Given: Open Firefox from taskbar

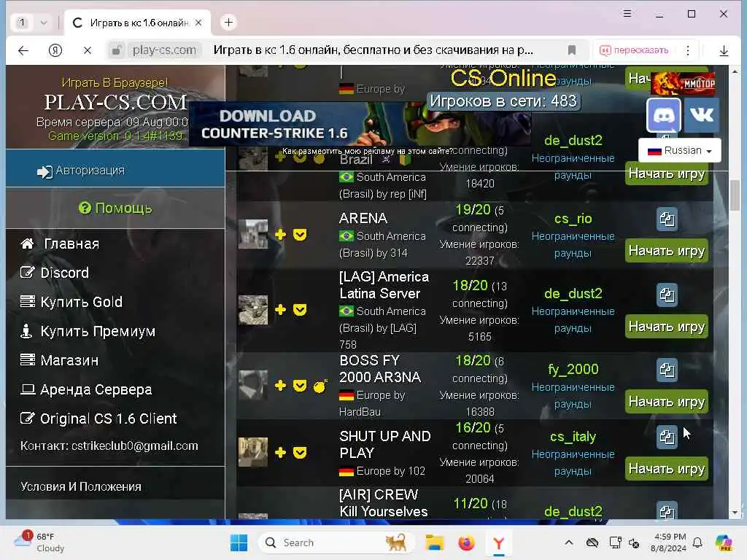Looking at the screenshot, I should tap(466, 542).
